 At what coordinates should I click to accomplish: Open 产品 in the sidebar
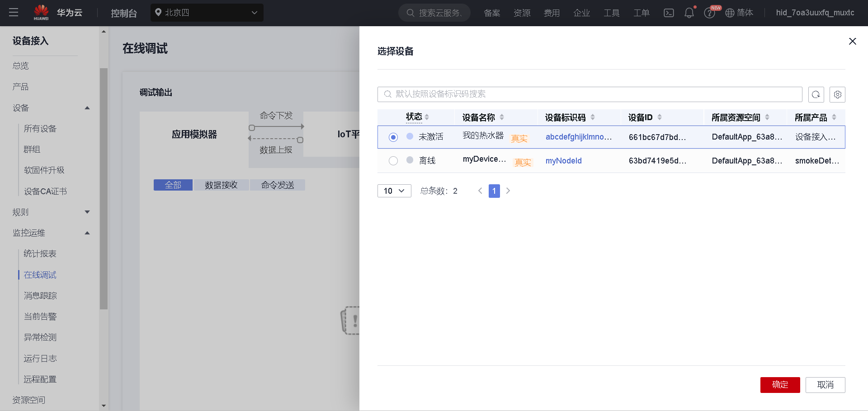pos(21,87)
